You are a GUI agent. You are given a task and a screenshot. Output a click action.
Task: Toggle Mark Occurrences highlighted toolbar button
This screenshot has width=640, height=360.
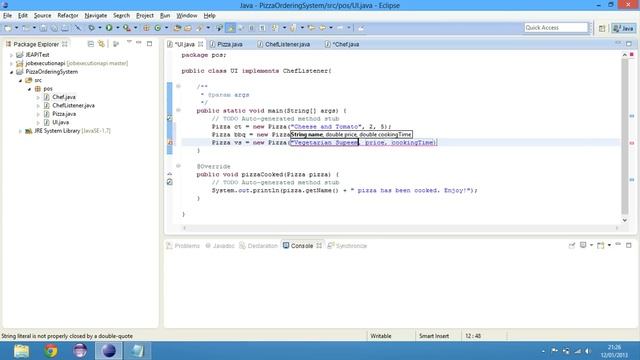click(x=231, y=28)
